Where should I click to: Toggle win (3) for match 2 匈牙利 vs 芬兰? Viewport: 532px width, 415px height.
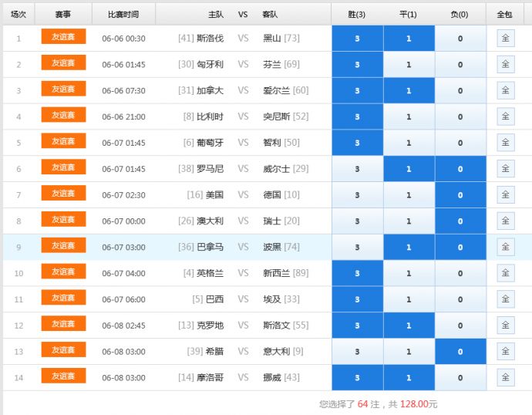(x=357, y=65)
